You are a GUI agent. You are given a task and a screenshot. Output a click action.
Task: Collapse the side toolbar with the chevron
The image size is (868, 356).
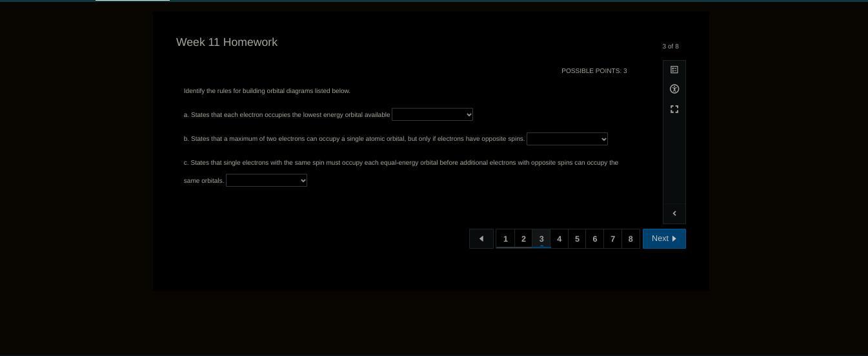point(674,214)
